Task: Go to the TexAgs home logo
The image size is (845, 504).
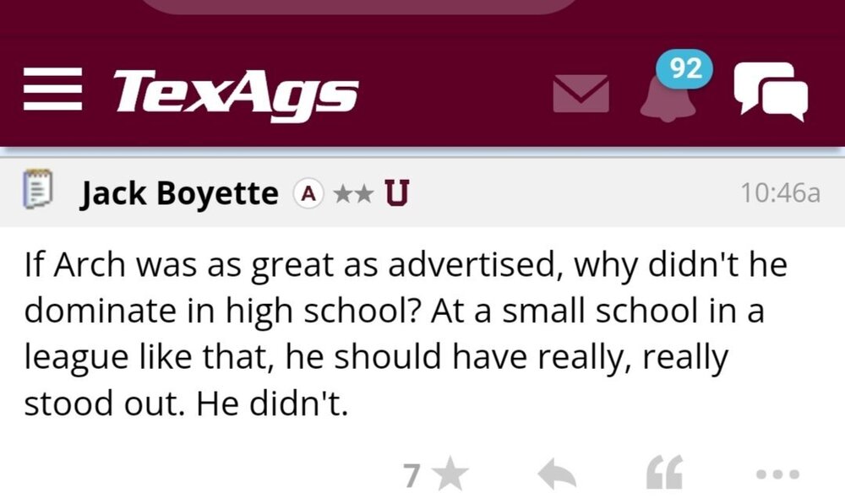Action: (x=236, y=90)
